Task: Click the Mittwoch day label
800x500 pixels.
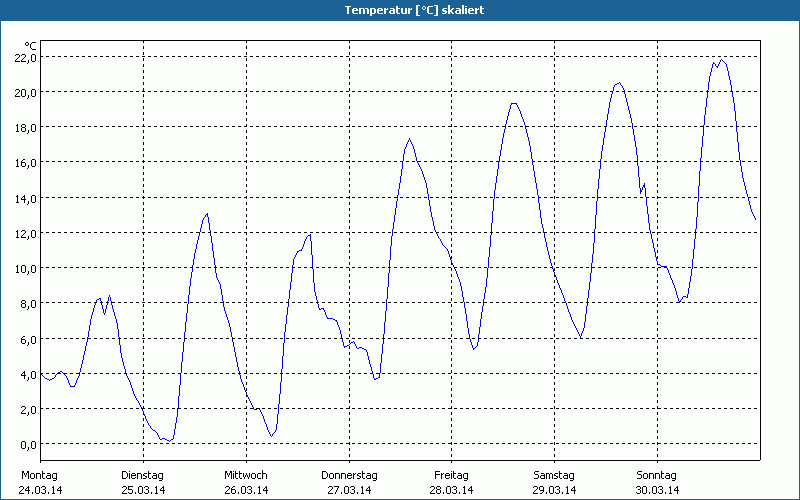Action: click(245, 475)
